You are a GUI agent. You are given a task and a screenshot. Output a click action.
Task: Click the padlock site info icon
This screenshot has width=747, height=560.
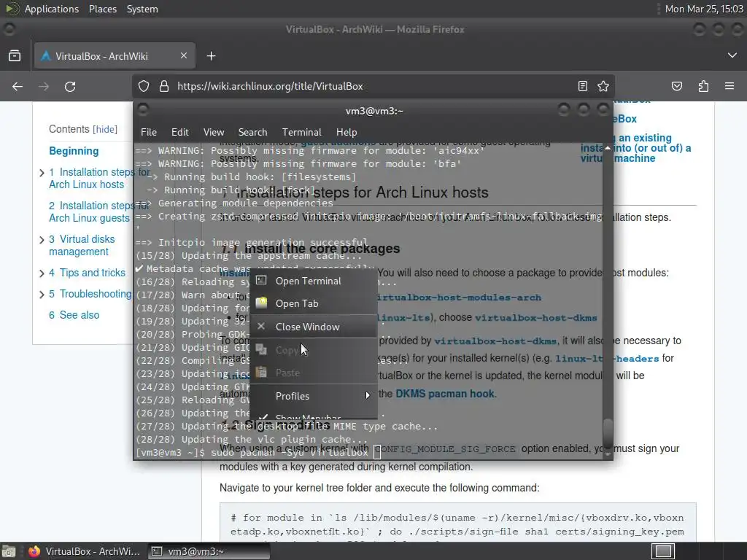point(164,86)
